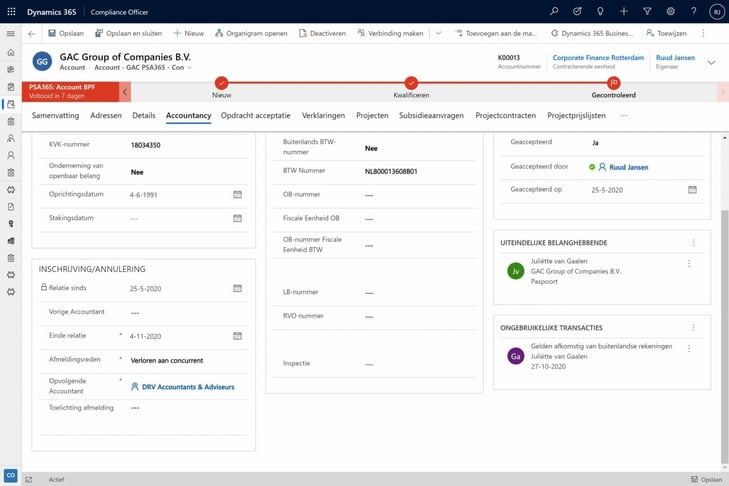Image resolution: width=729 pixels, height=486 pixels.
Task: Click Toewijzen in the toolbar
Action: click(666, 33)
